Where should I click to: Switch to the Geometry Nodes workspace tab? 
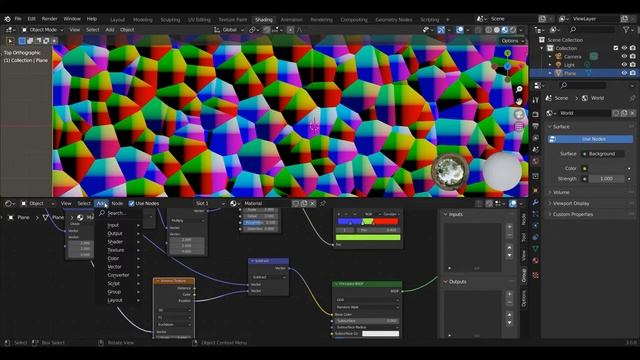click(x=394, y=20)
